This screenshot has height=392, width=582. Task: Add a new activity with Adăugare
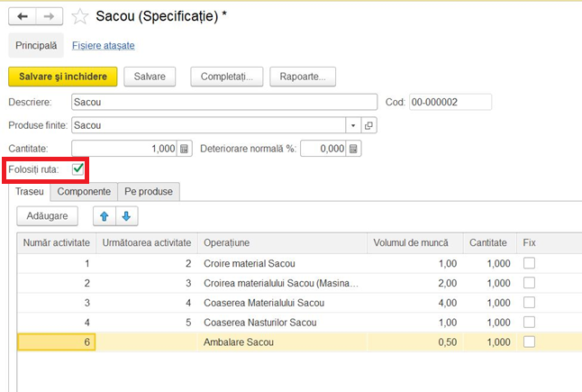[x=47, y=216]
